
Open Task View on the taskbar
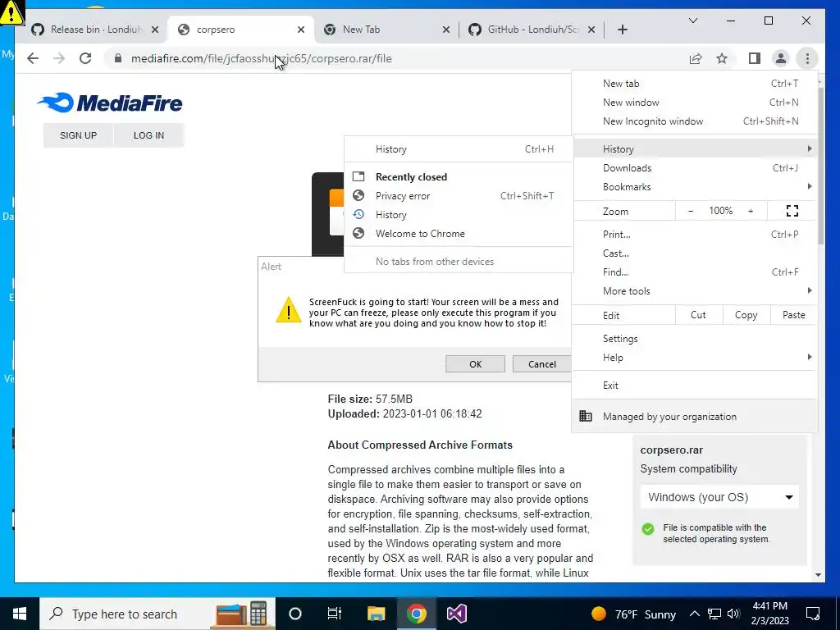point(335,614)
